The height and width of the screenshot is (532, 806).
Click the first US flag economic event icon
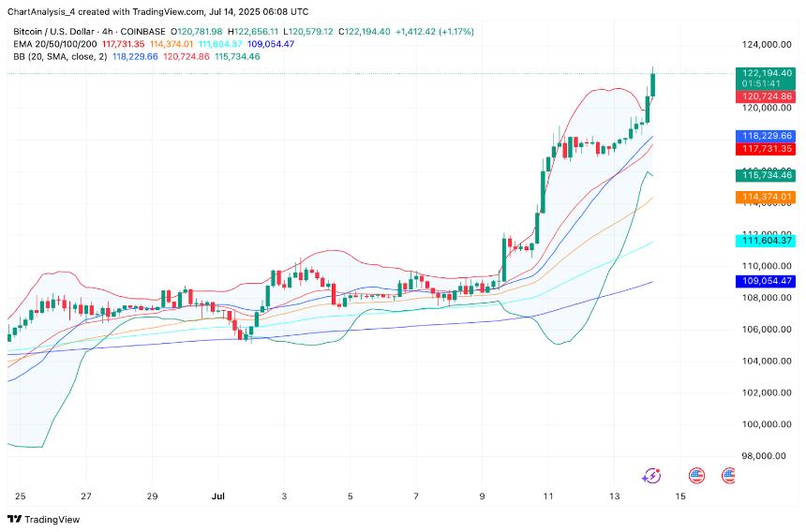[x=696, y=476]
